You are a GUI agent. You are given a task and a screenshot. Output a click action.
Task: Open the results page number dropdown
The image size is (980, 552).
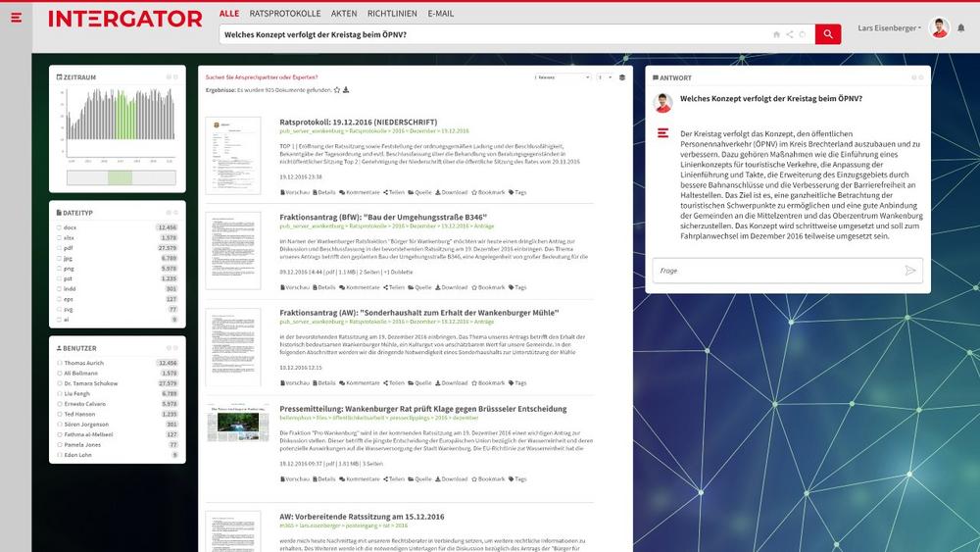pyautogui.click(x=605, y=77)
